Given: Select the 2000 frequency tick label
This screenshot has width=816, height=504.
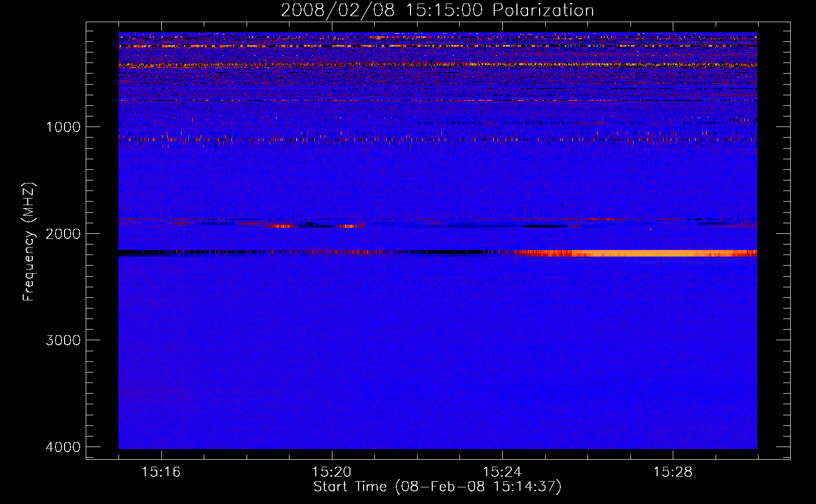Looking at the screenshot, I should (x=63, y=234).
